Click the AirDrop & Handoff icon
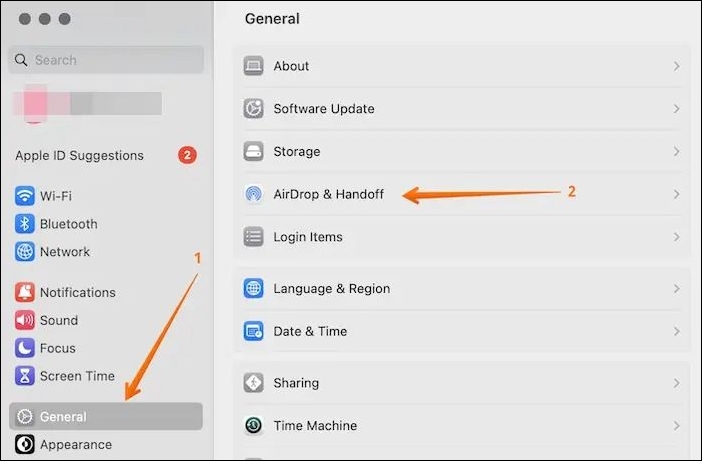 pyautogui.click(x=253, y=194)
